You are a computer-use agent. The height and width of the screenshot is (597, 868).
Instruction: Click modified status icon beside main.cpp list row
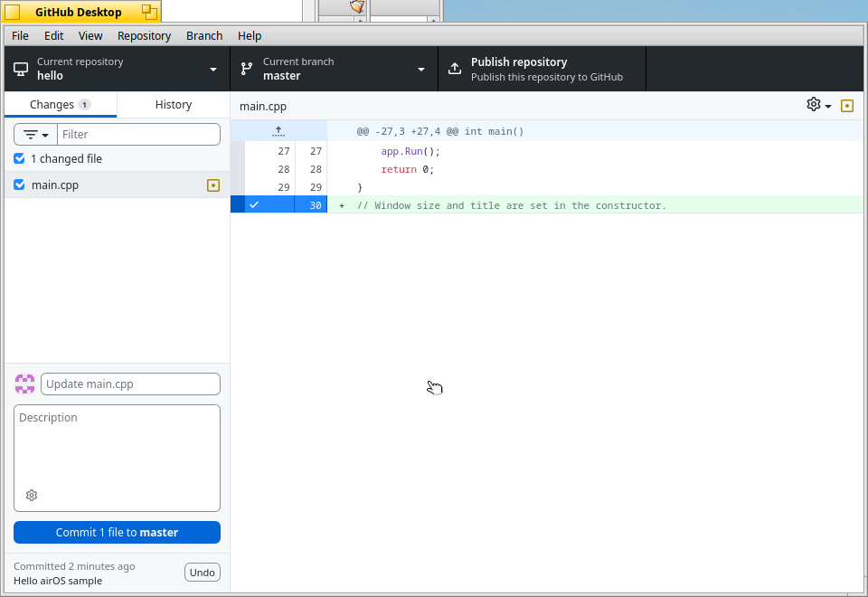213,185
